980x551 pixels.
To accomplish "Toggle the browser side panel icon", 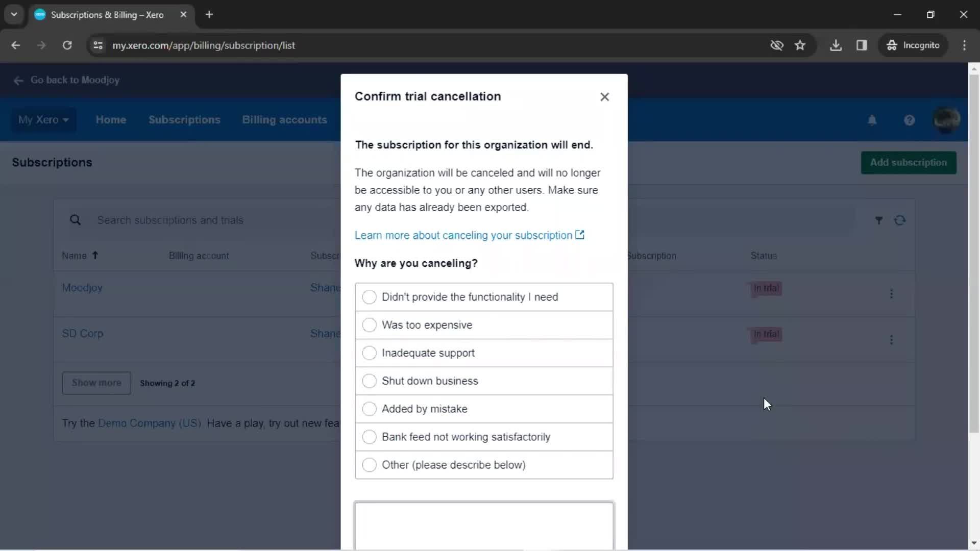I will (x=862, y=45).
